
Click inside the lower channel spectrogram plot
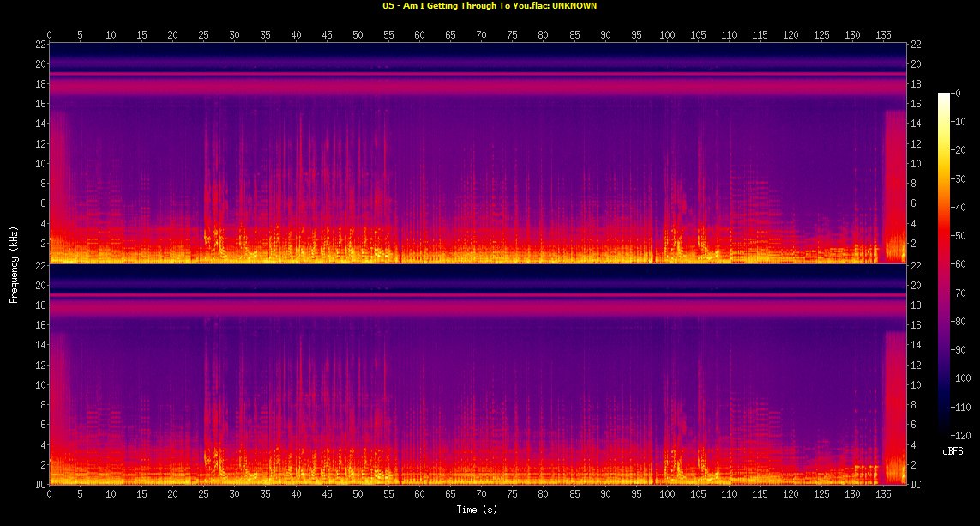point(478,374)
